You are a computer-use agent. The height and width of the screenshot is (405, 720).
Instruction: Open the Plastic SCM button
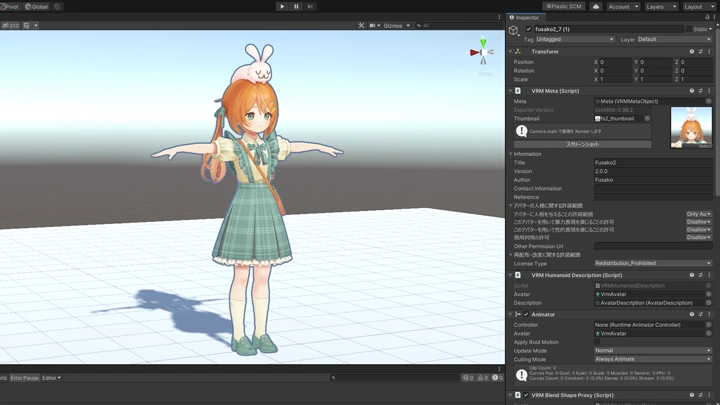click(564, 6)
